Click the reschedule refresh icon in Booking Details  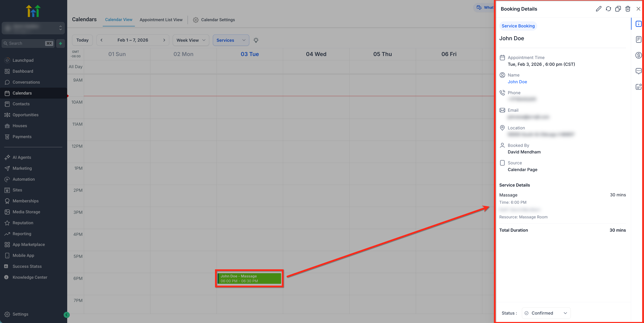pos(608,9)
